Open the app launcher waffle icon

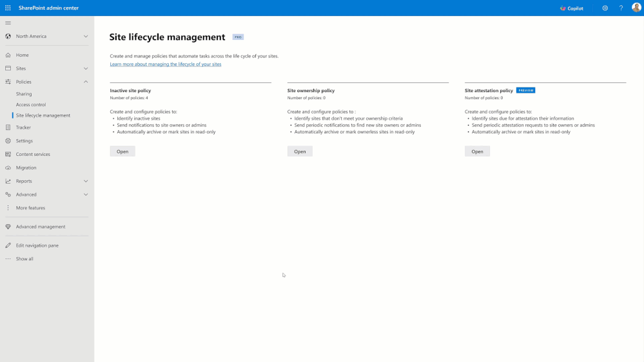(x=8, y=8)
